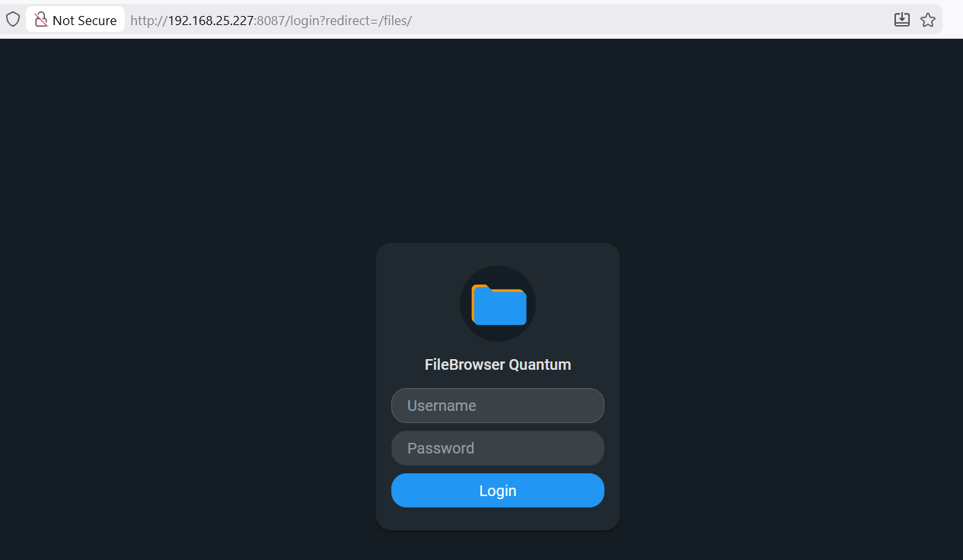Screen dimensions: 963x560
Task: Bookmark this page with the star icon
Action: [x=927, y=20]
